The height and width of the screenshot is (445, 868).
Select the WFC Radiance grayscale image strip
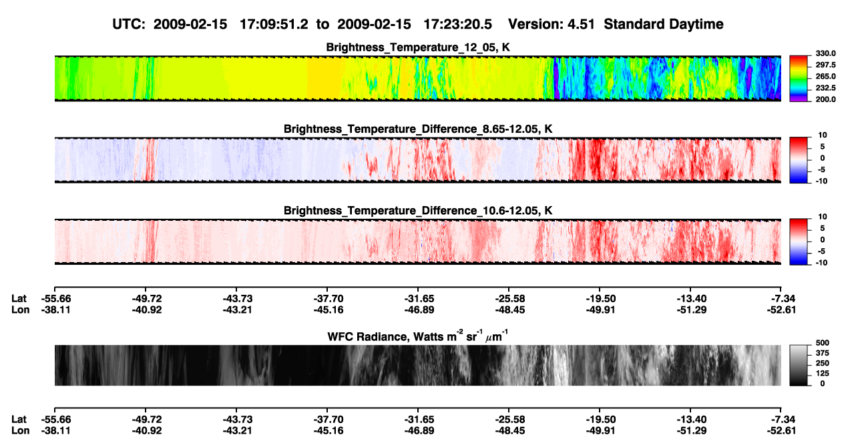[x=417, y=365]
